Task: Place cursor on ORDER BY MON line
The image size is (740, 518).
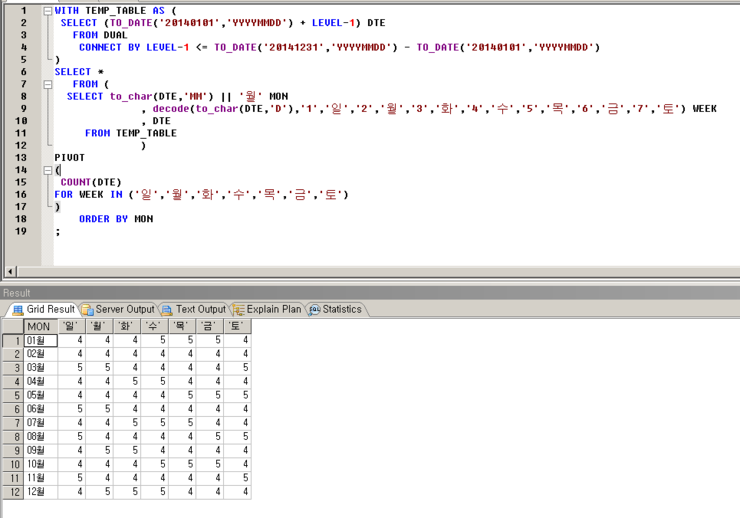Action: (x=116, y=219)
